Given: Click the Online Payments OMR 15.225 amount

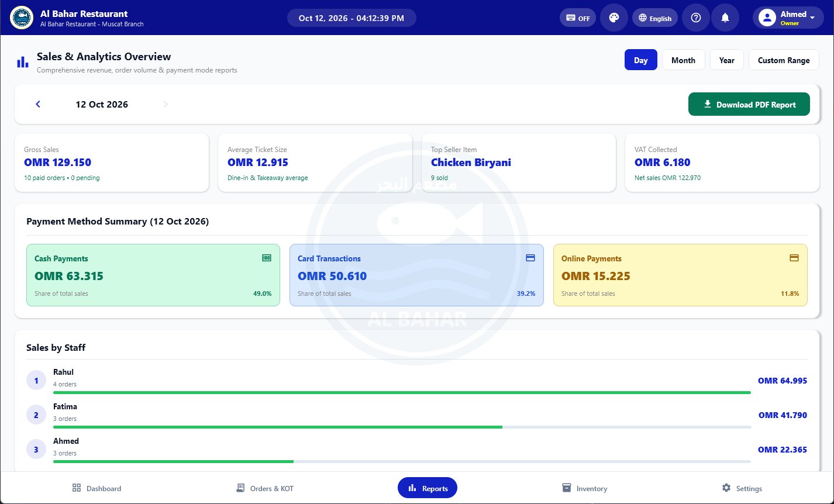Looking at the screenshot, I should [596, 276].
